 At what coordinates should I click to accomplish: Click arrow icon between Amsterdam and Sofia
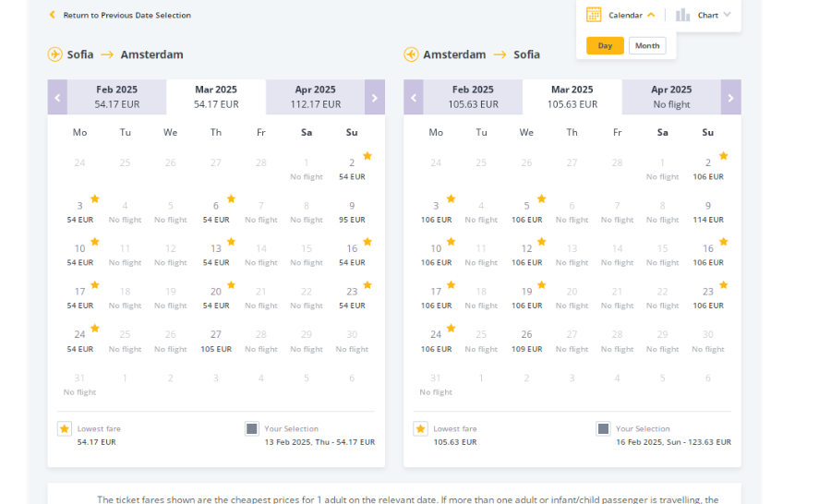[x=500, y=54]
